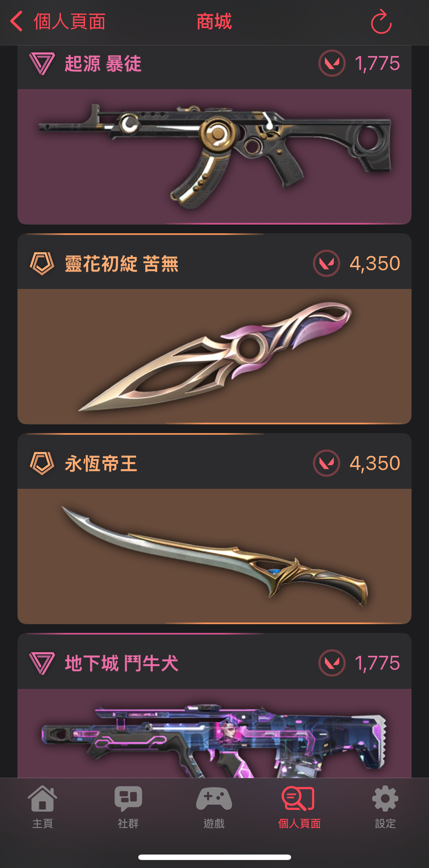The image size is (429, 868).
Task: Click the tier icon beside 永恆帝王
Action: 42,463
